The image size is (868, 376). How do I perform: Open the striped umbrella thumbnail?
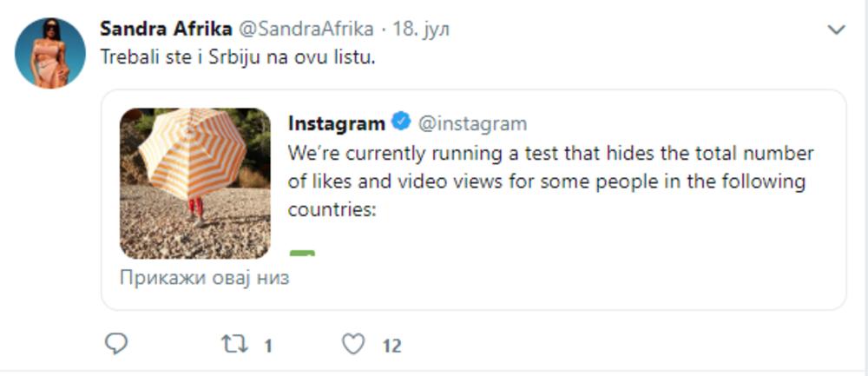coord(194,183)
